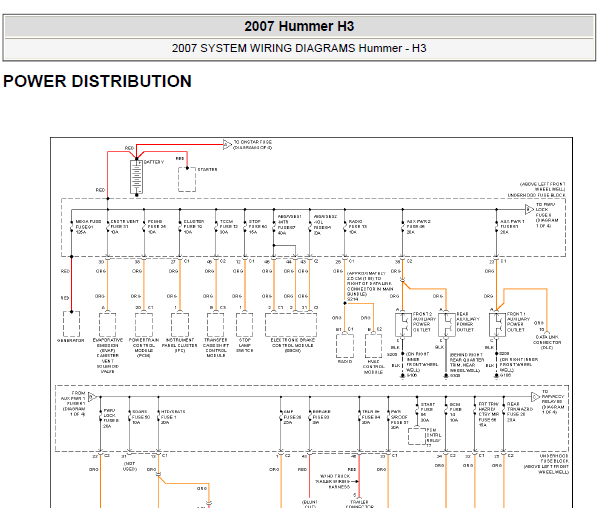Click the Transfer Case Shift Control Module box
The height and width of the screenshot is (508, 600).
click(x=216, y=325)
